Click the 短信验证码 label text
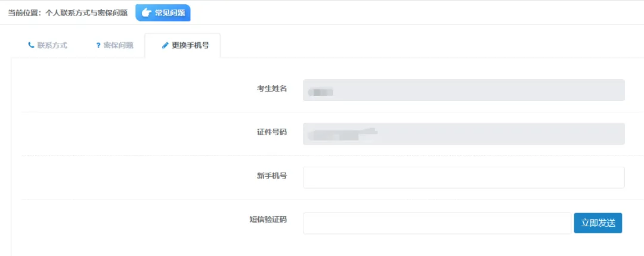Screen dimensions: 644x256 point(268,220)
